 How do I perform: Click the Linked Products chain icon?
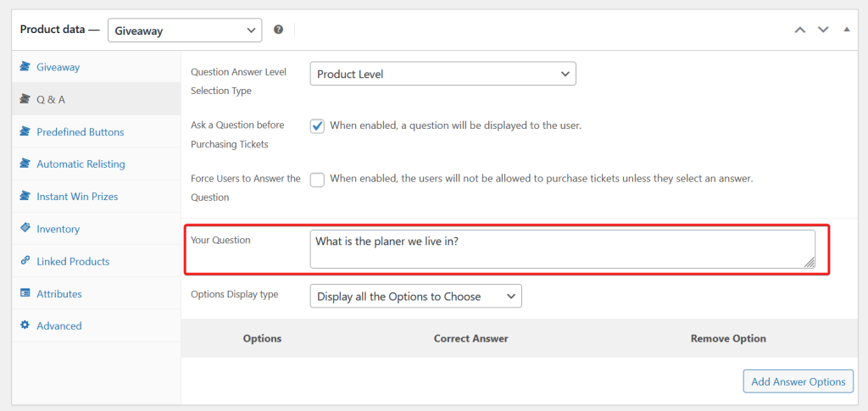click(x=25, y=261)
